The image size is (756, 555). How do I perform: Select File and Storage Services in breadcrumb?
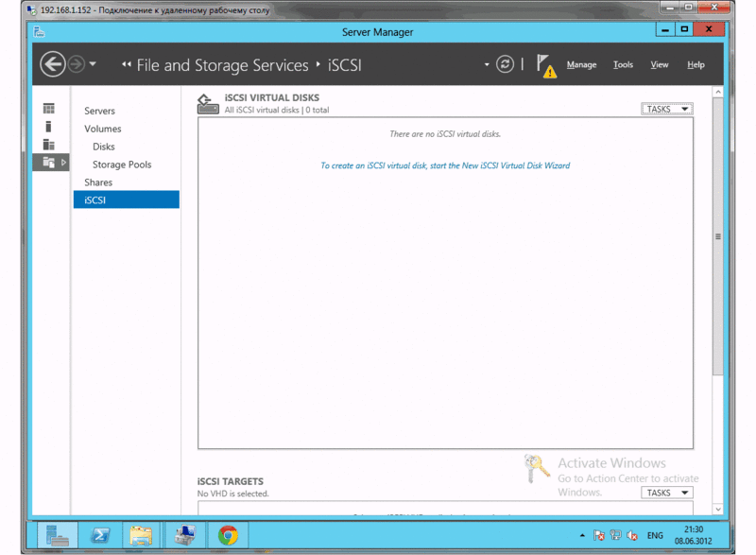point(222,65)
